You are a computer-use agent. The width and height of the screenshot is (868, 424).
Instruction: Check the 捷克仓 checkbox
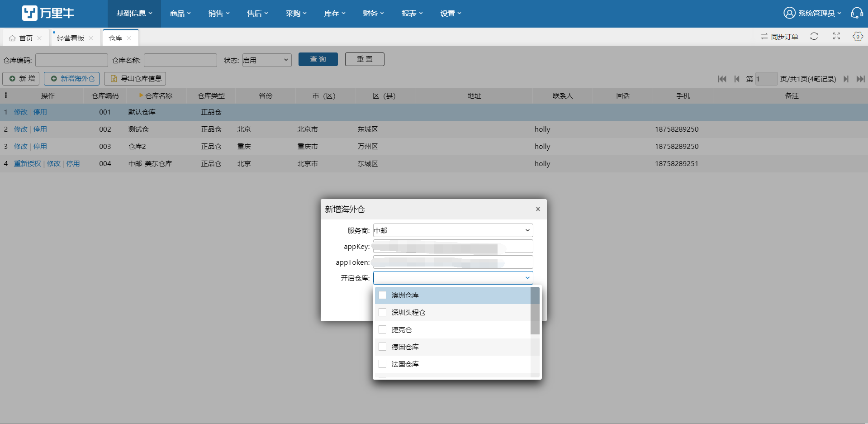click(x=382, y=329)
